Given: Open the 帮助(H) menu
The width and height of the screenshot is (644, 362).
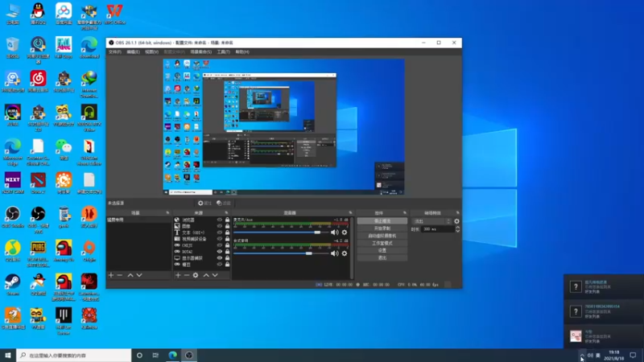Looking at the screenshot, I should [x=242, y=52].
